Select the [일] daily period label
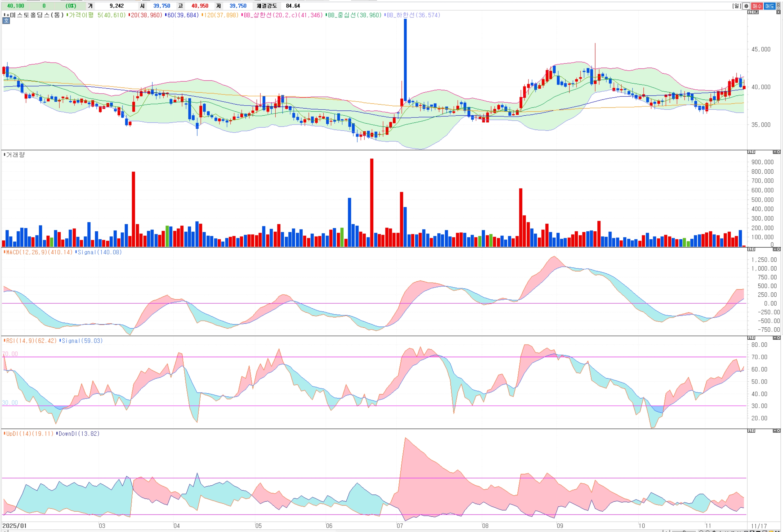 click(x=736, y=6)
